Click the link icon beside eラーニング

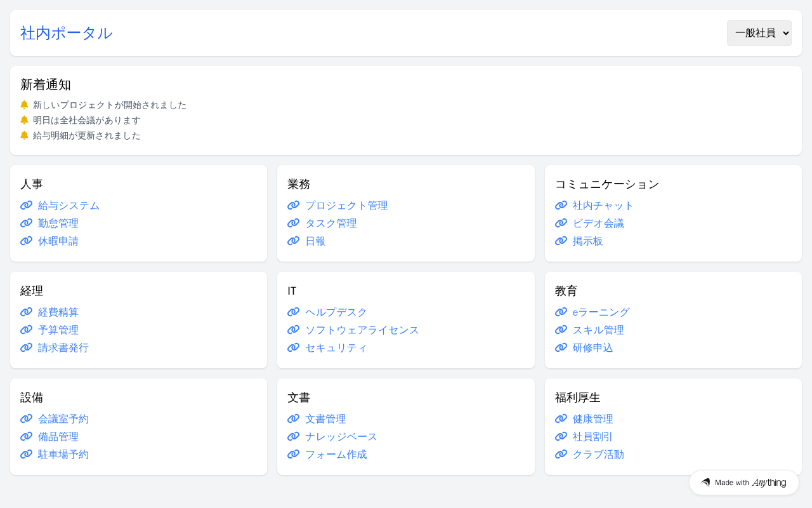click(561, 312)
